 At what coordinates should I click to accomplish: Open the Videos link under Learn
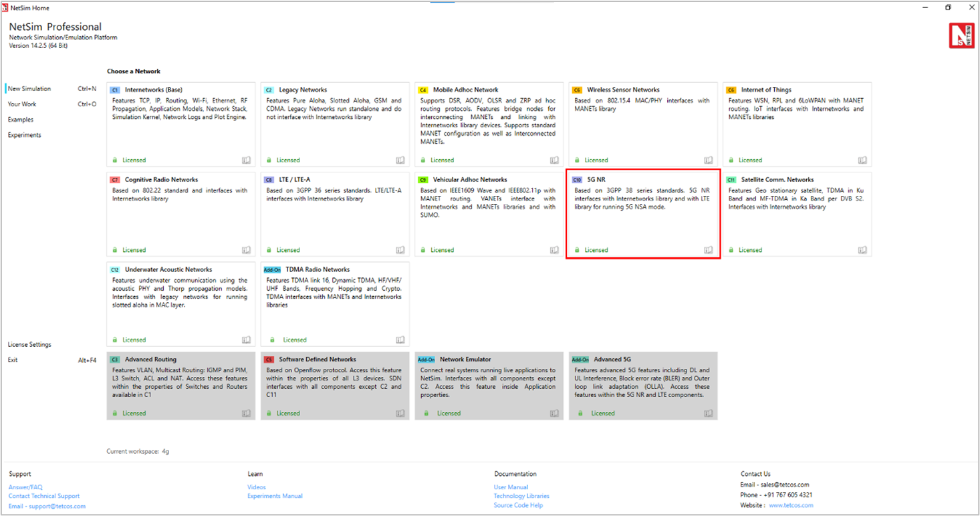point(256,487)
